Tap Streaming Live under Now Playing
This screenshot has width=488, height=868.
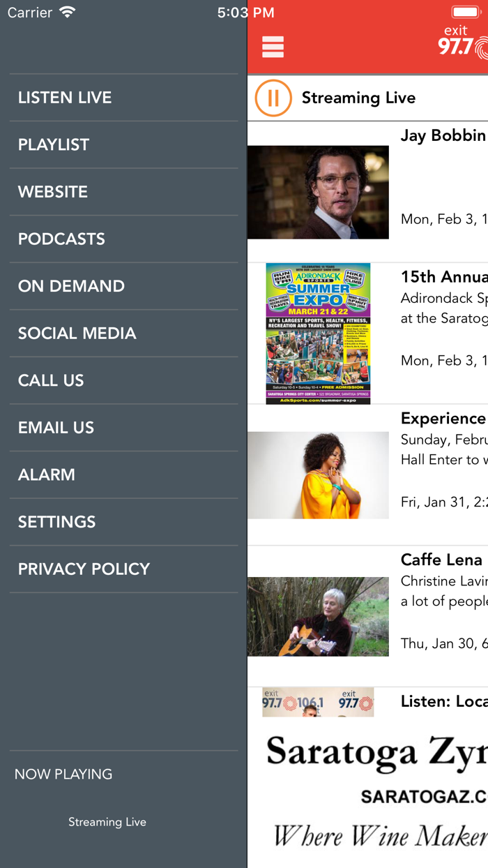click(x=107, y=822)
